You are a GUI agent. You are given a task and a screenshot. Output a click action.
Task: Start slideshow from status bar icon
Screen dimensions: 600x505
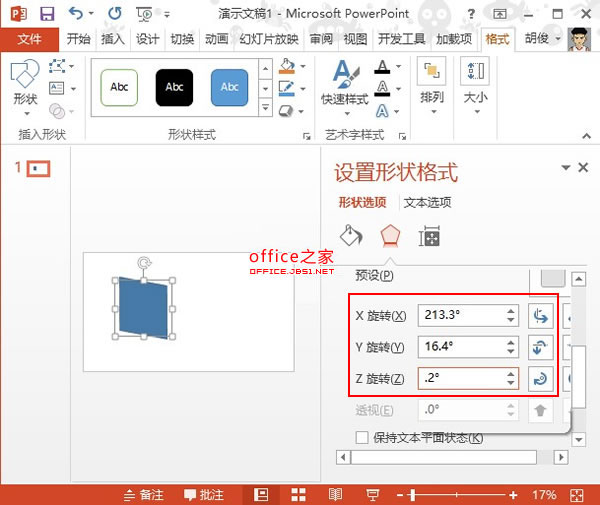pos(372,495)
